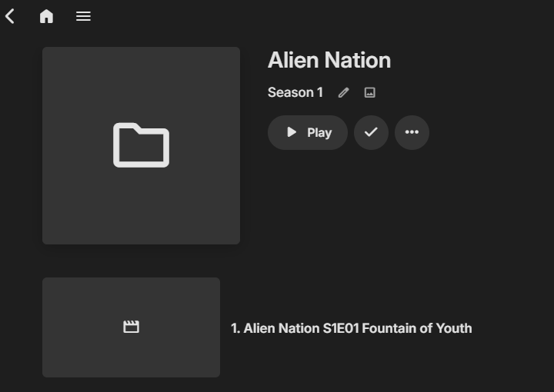Screen dimensions: 554x392
Task: Edit season metadata with pencil icon
Action: tap(343, 92)
